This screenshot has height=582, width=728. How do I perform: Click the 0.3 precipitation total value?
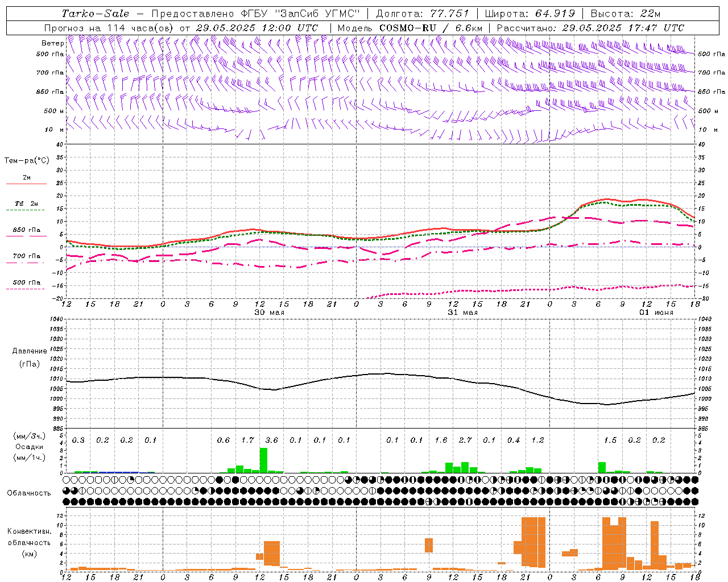click(78, 440)
